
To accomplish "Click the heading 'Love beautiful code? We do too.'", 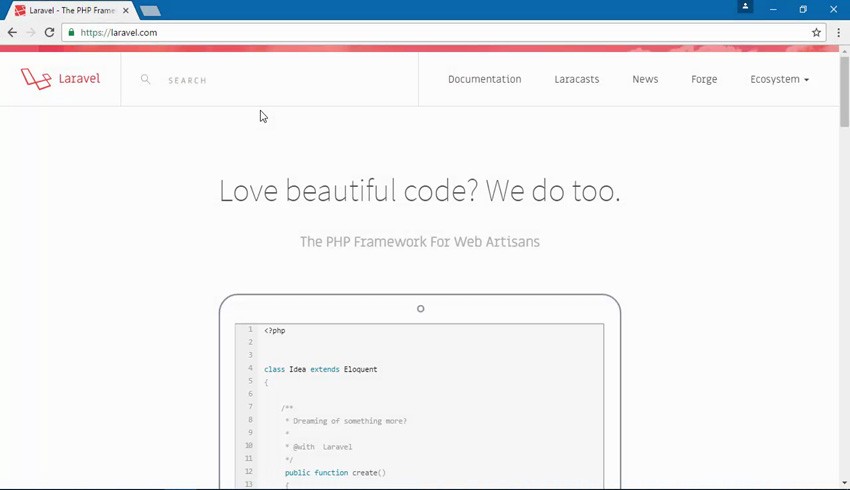I will (x=420, y=191).
